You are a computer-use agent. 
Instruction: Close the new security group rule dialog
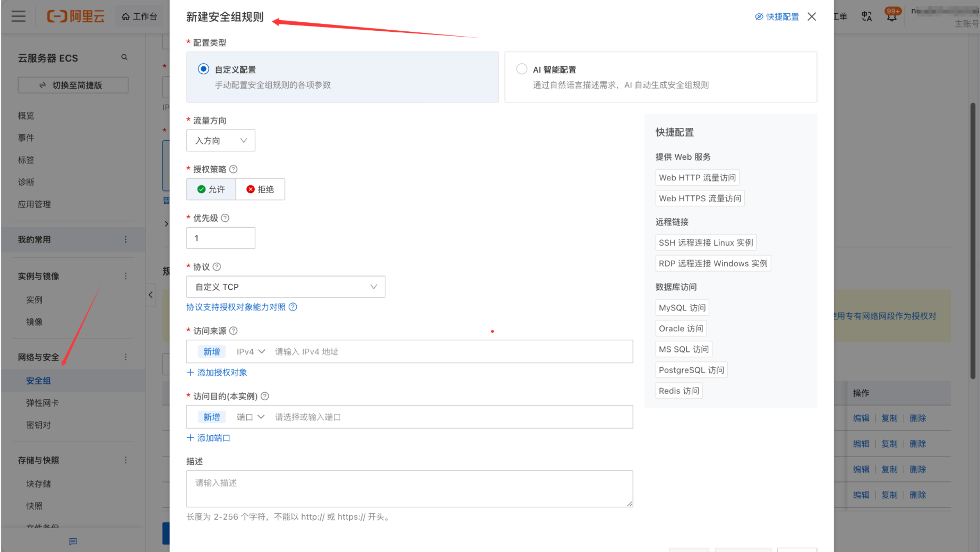pyautogui.click(x=812, y=16)
